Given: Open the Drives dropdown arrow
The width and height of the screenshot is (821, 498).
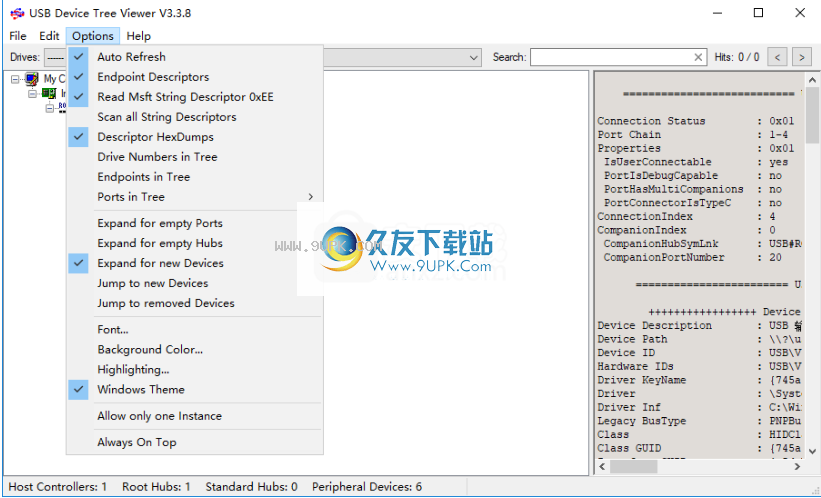Looking at the screenshot, I should 474,57.
